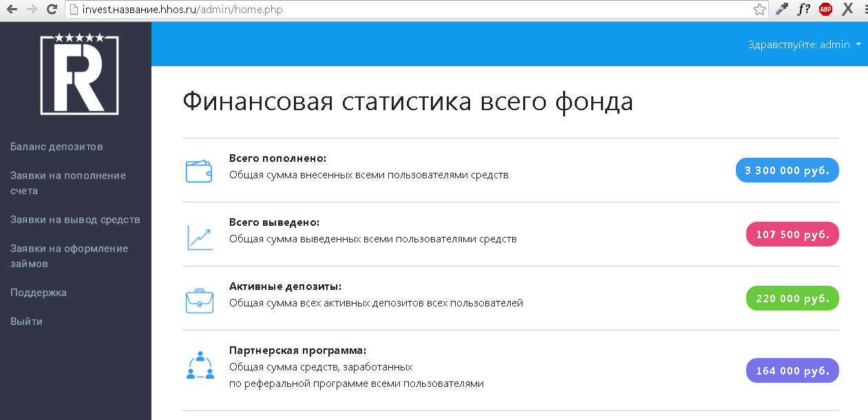
Task: Click the FR logo in sidebar
Action: (80, 74)
